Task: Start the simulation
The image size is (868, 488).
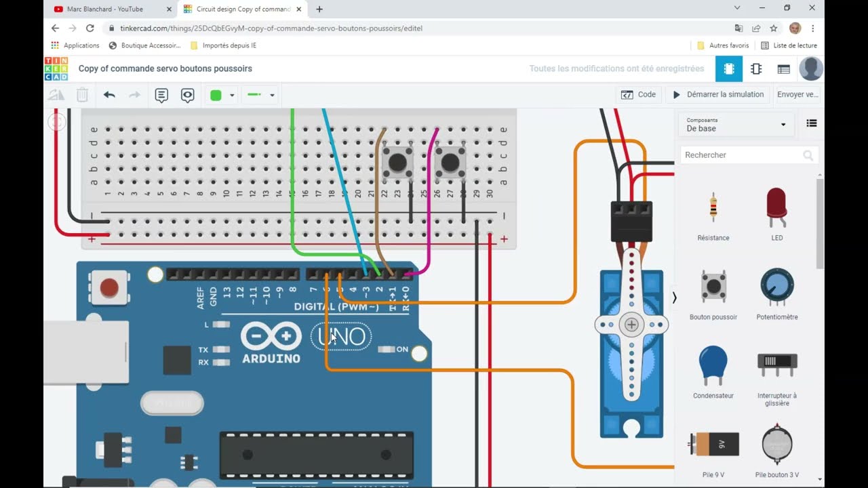Action: (718, 95)
